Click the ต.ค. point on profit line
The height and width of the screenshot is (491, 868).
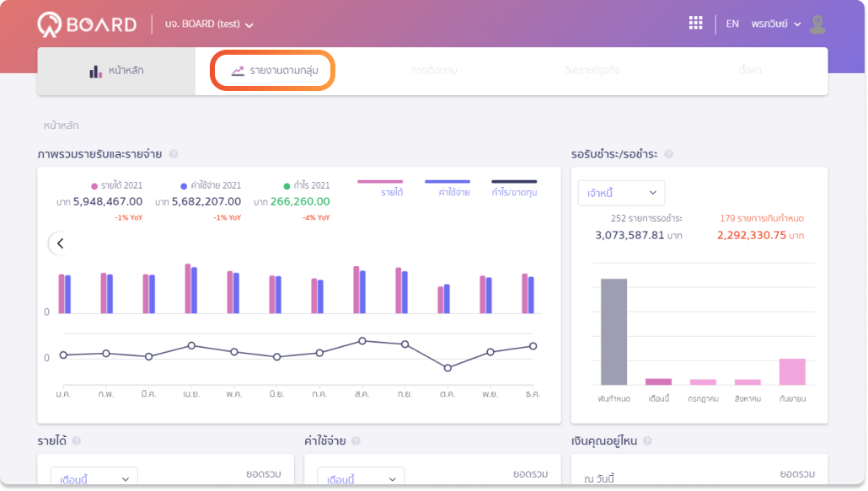[x=447, y=368]
